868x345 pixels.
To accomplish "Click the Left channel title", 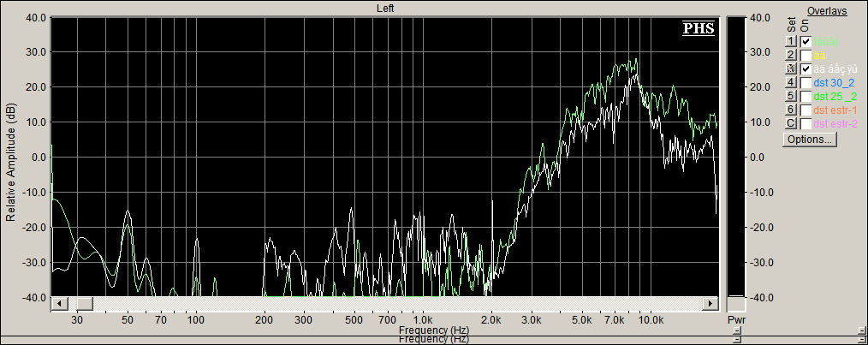I will [x=385, y=8].
